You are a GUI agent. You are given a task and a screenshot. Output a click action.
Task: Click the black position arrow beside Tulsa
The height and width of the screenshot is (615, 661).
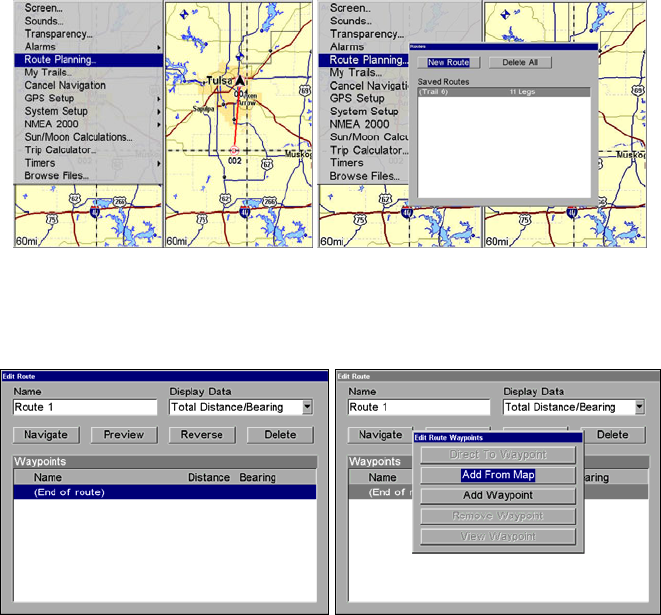pyautogui.click(x=239, y=80)
